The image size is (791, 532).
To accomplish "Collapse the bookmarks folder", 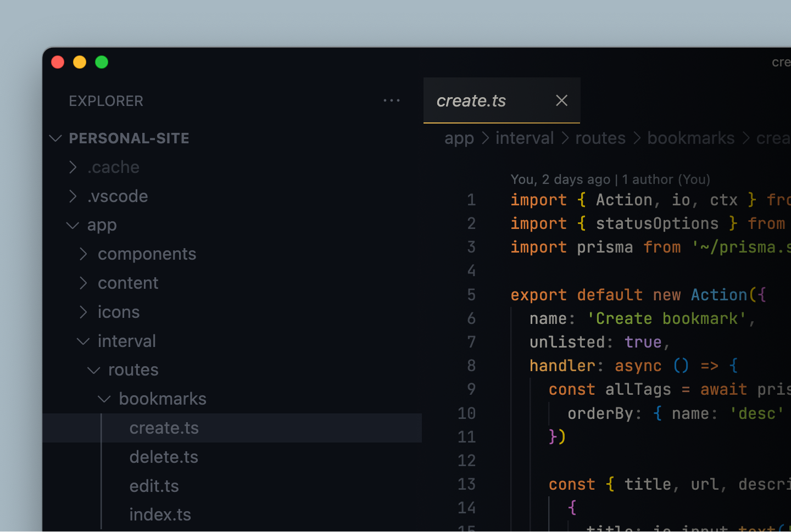I will pos(104,399).
